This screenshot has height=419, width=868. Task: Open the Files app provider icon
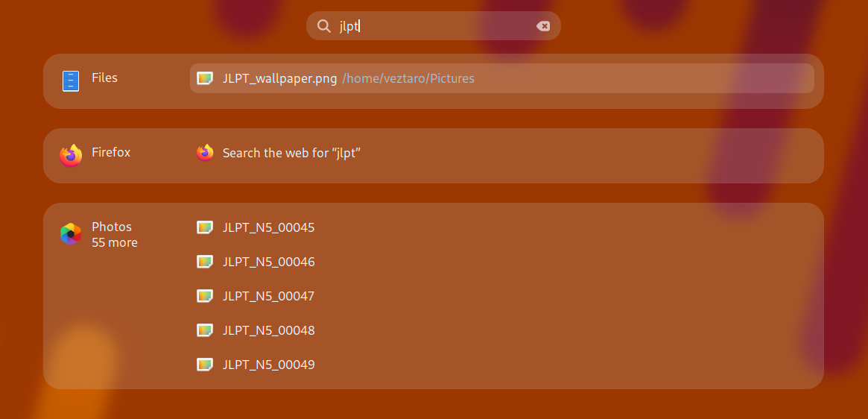coord(71,81)
